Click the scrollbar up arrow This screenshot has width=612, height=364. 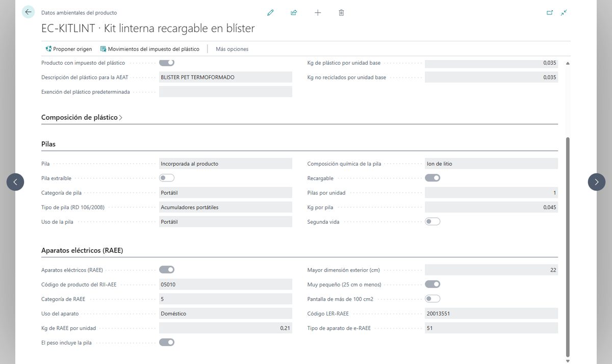click(568, 63)
